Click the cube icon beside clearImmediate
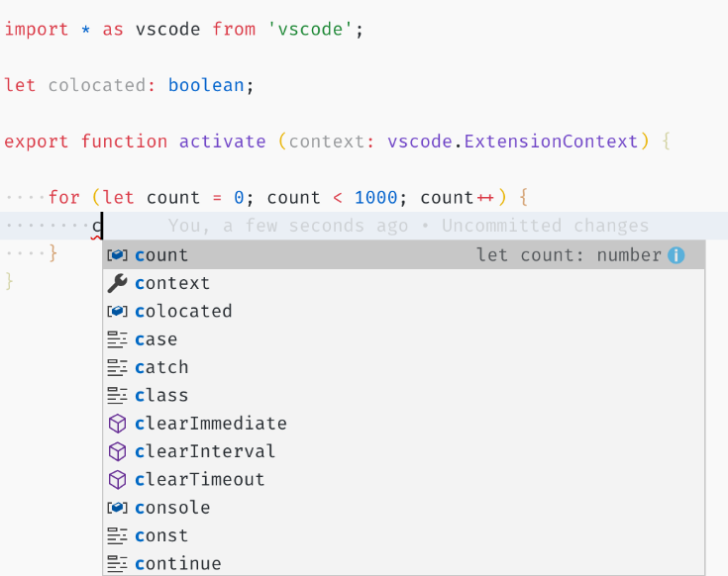The width and height of the screenshot is (728, 576). point(117,424)
